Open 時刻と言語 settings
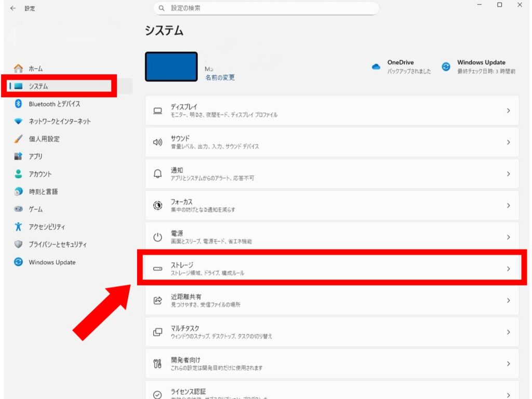This screenshot has height=399, width=532. click(43, 191)
